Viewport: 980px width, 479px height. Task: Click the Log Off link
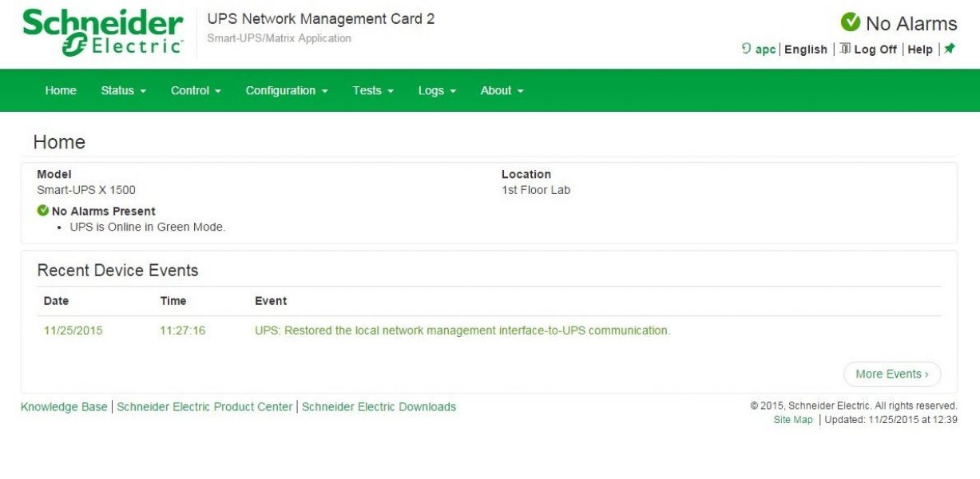875,49
